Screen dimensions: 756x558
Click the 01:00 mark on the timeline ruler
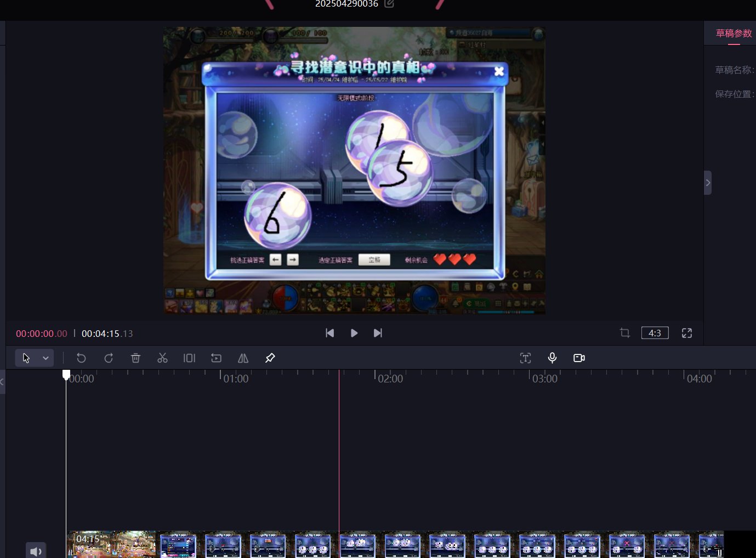click(x=236, y=379)
